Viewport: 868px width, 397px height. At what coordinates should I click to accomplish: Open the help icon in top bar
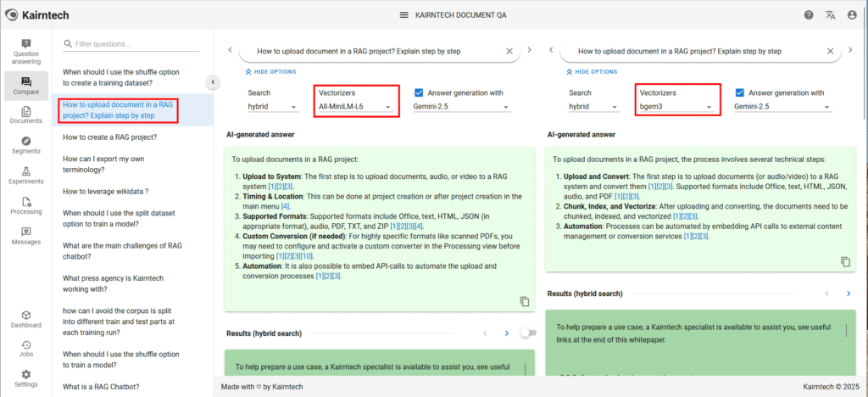click(809, 15)
